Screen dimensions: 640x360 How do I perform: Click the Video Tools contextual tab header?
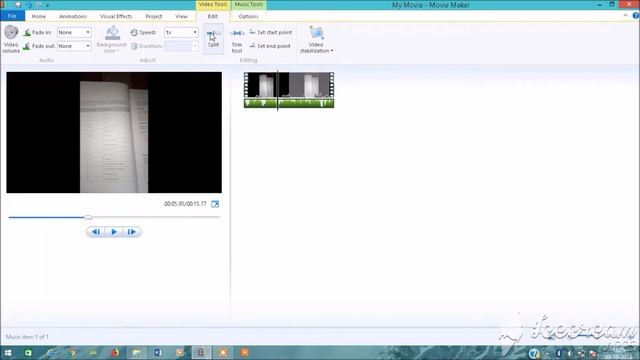point(213,4)
